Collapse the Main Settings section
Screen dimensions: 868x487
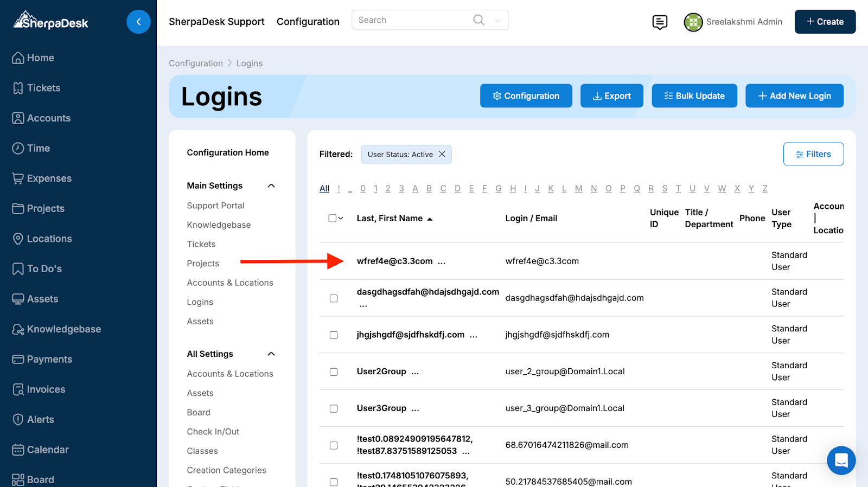pyautogui.click(x=271, y=186)
